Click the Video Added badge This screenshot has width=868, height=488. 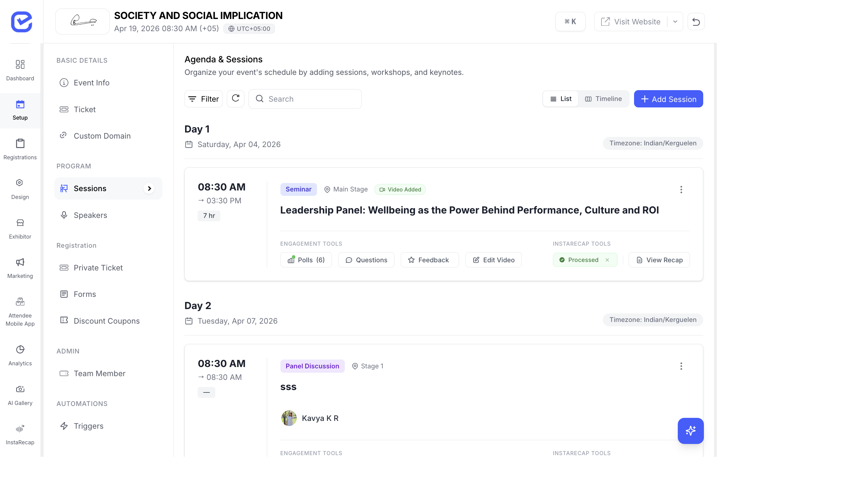[400, 189]
